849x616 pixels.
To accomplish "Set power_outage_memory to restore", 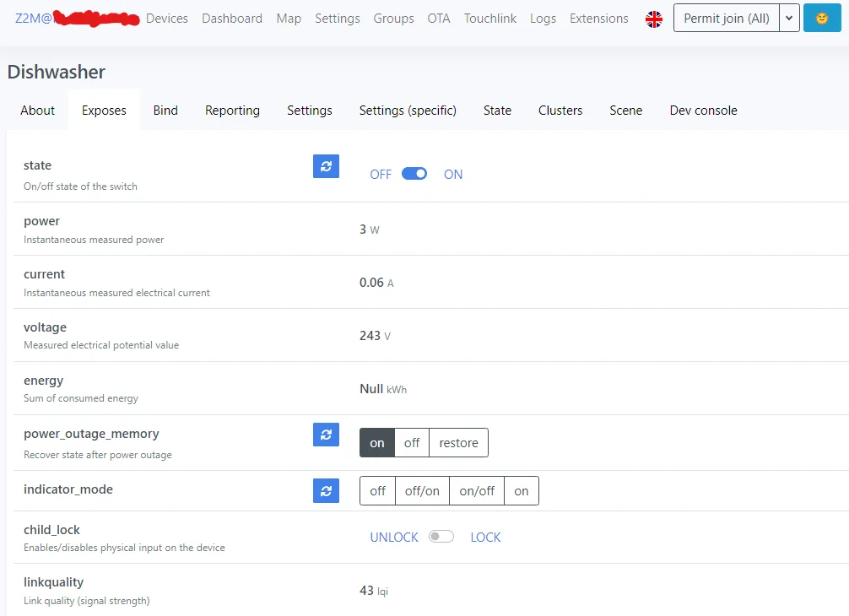I will coord(458,443).
